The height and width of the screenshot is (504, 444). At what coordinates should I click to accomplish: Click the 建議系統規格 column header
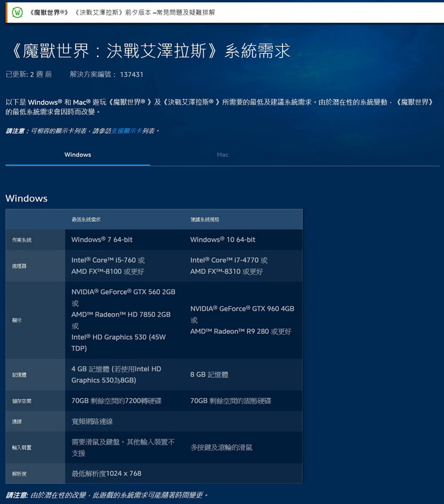pos(205,220)
